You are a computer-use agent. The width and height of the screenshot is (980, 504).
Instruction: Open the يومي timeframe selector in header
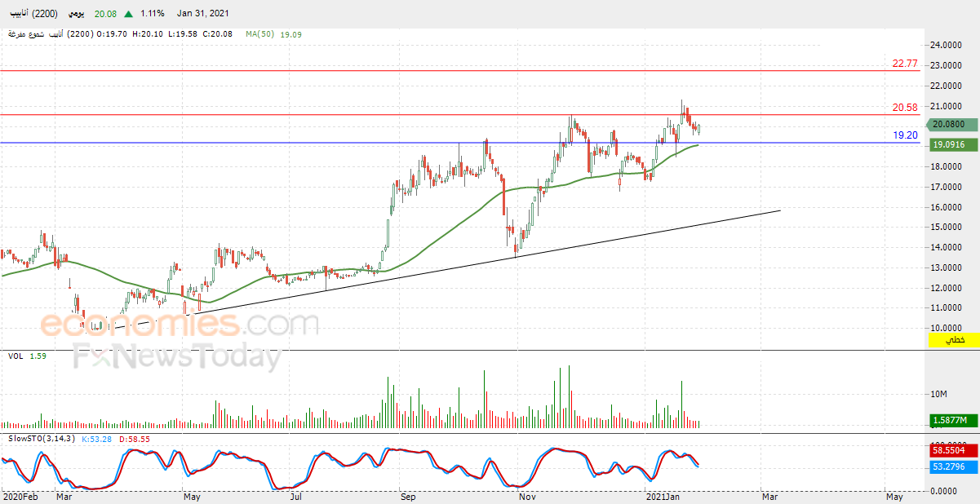coord(74,14)
